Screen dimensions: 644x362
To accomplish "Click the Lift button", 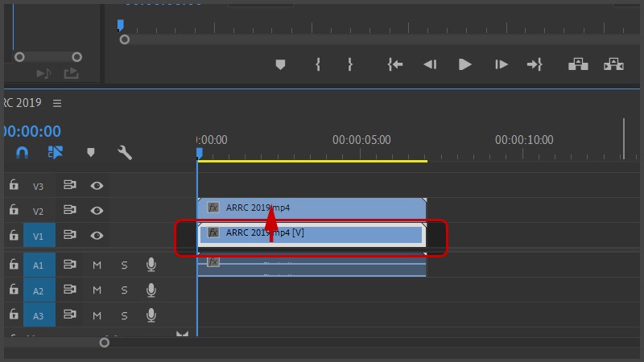I will click(578, 64).
